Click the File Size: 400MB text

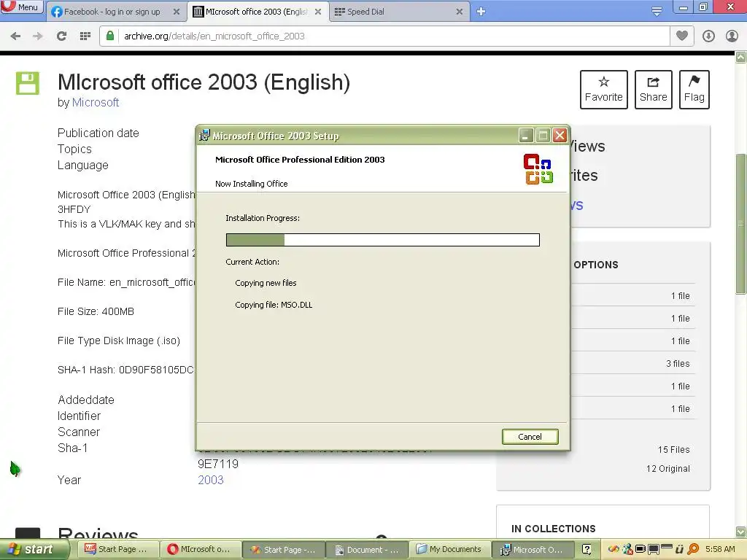click(x=96, y=311)
